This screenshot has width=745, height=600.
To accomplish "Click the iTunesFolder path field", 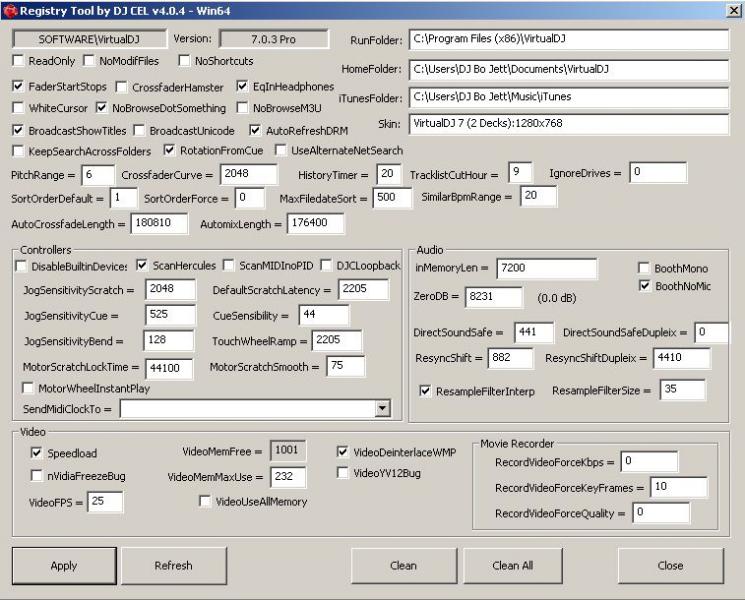I will (569, 97).
